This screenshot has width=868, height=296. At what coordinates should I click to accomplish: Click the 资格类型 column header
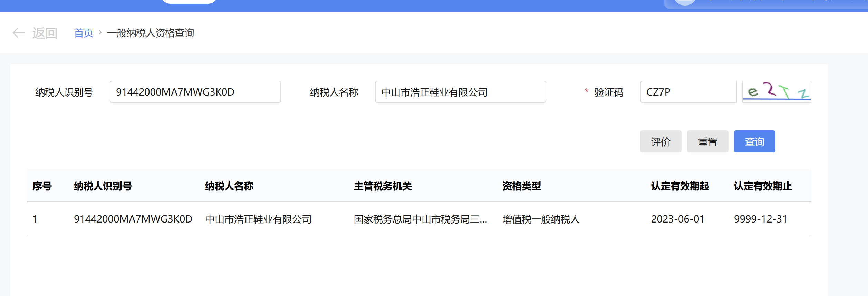[x=521, y=186]
